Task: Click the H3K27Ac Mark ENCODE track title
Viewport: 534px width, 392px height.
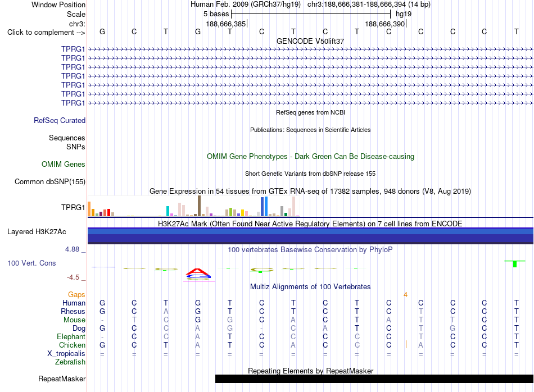Action: pyautogui.click(x=310, y=224)
